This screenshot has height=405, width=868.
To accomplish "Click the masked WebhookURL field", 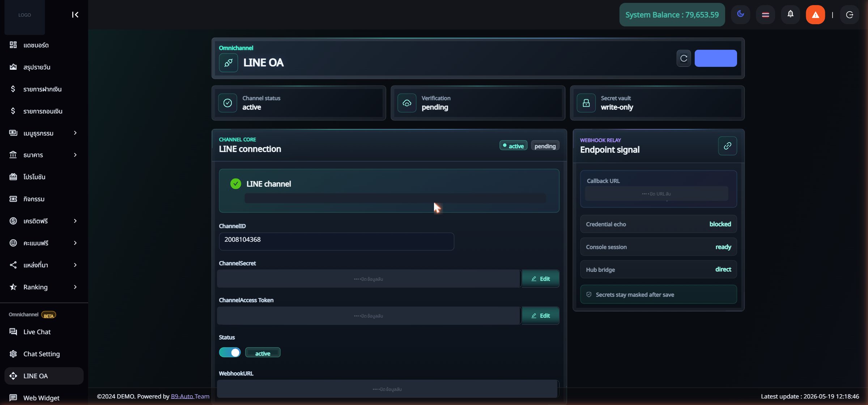I will [x=387, y=389].
